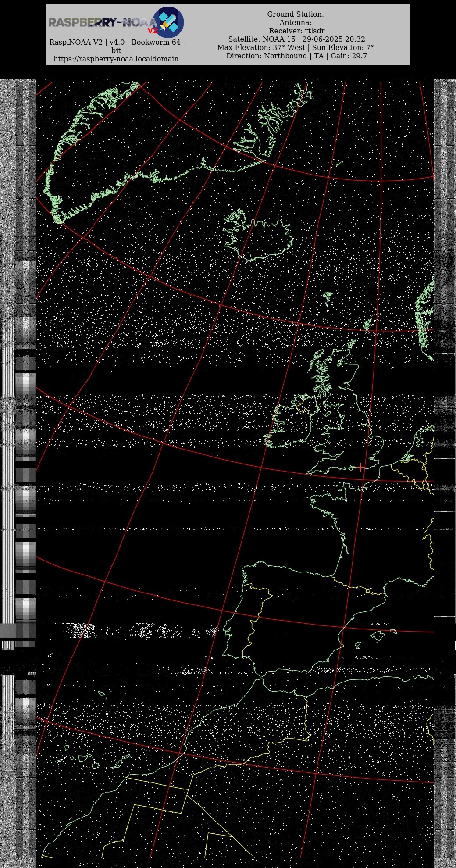Click the 'Satellite: NOAA 15 | 29-06-2025 20:32' line
Screen dimensions: 456x868
coord(296,39)
